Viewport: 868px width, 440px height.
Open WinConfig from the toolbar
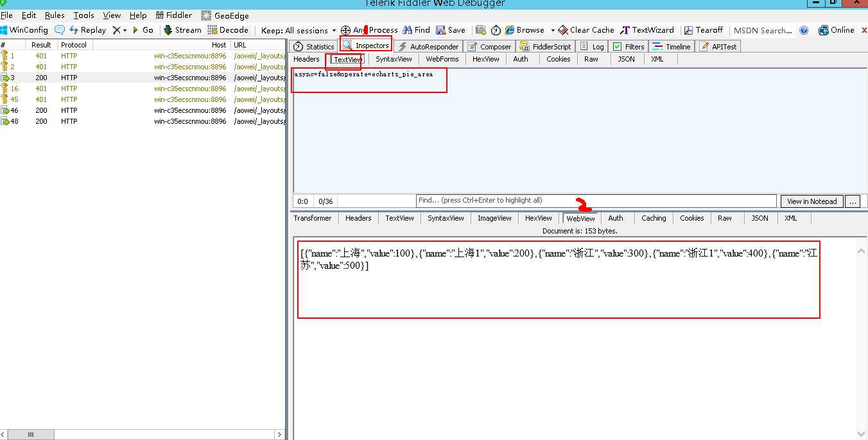point(24,30)
